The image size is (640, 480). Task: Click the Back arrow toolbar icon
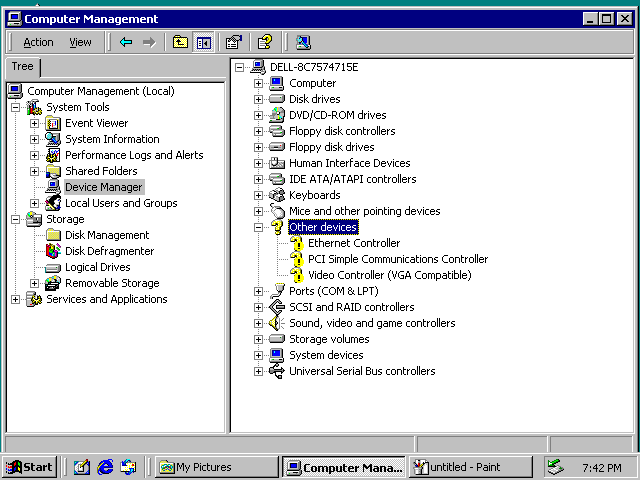tap(126, 42)
